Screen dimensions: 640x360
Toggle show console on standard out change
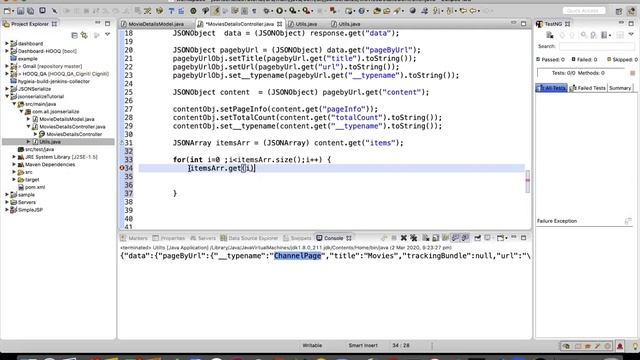point(455,238)
